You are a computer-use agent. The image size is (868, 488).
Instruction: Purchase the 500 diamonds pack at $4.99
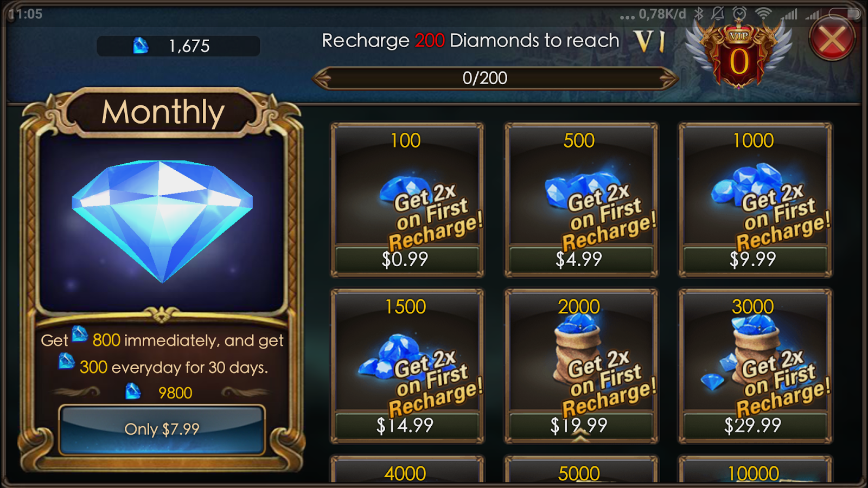pos(581,200)
